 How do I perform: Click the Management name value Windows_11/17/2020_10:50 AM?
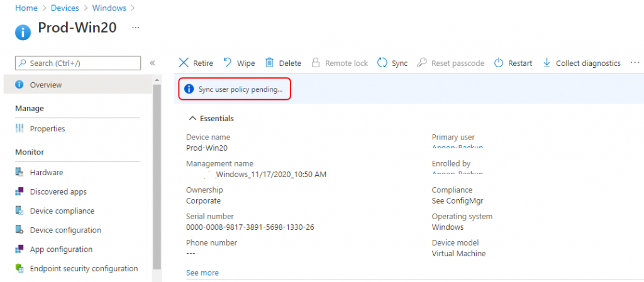coord(271,175)
